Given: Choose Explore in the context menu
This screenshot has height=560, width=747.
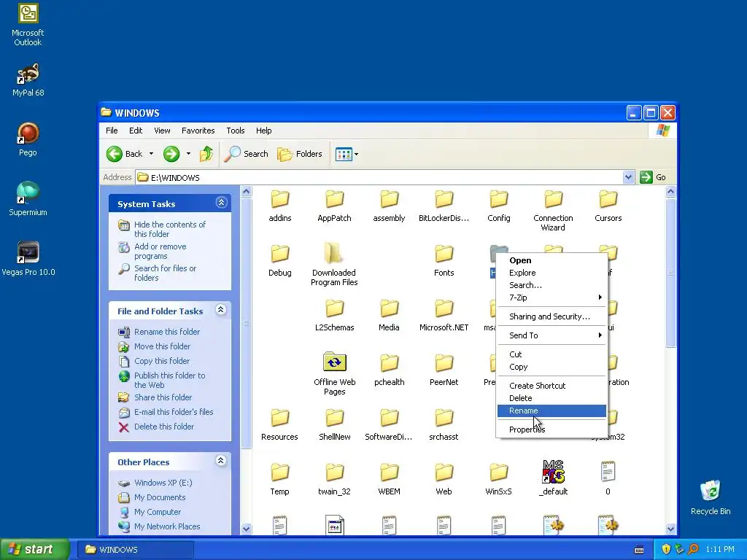Looking at the screenshot, I should tap(551, 273).
